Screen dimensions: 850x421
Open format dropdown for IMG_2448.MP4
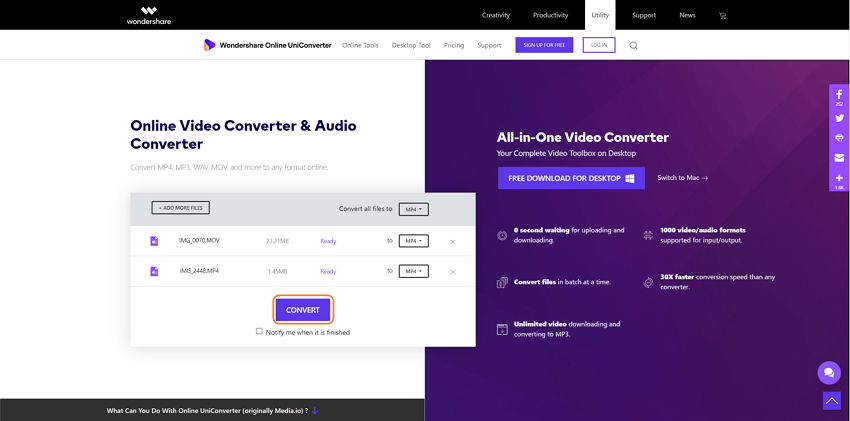click(x=412, y=271)
